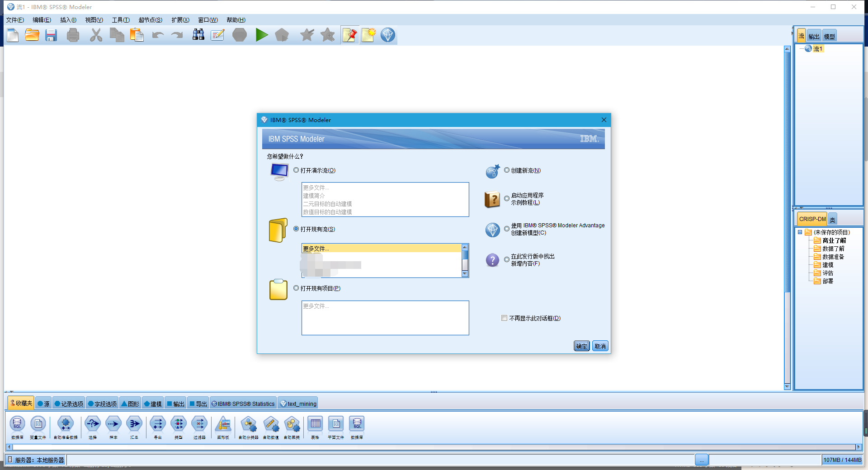Click the palette horizontal scrollbar track
Screen dimensions: 868x470
click(x=434, y=447)
